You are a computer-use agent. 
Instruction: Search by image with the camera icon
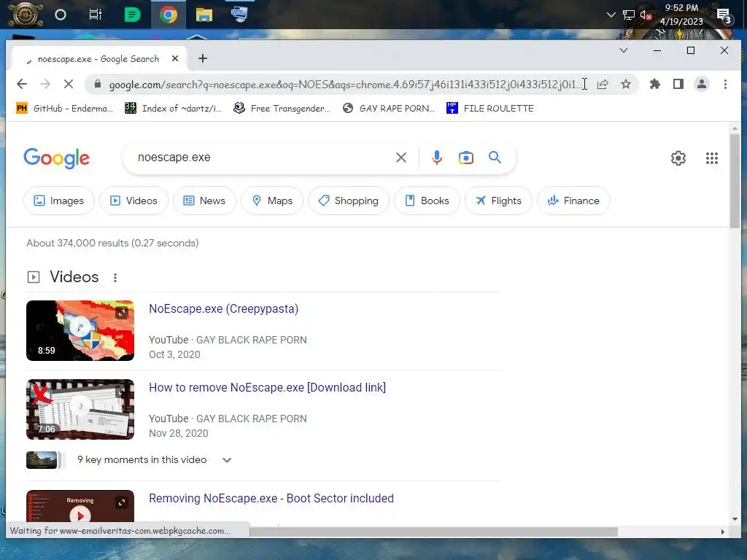[x=466, y=157]
